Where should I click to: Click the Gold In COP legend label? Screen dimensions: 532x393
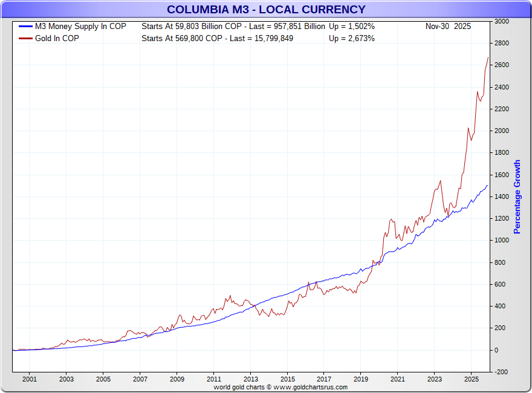(x=57, y=38)
